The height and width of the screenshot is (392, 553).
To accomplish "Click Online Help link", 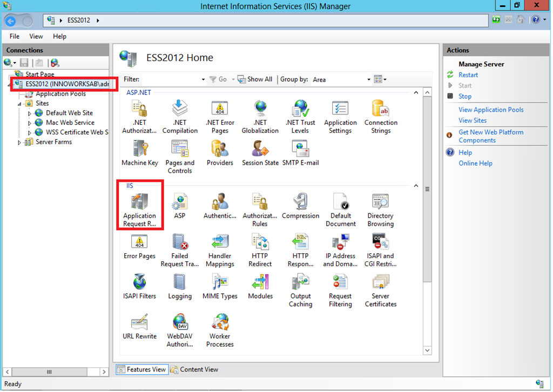I will pyautogui.click(x=475, y=163).
